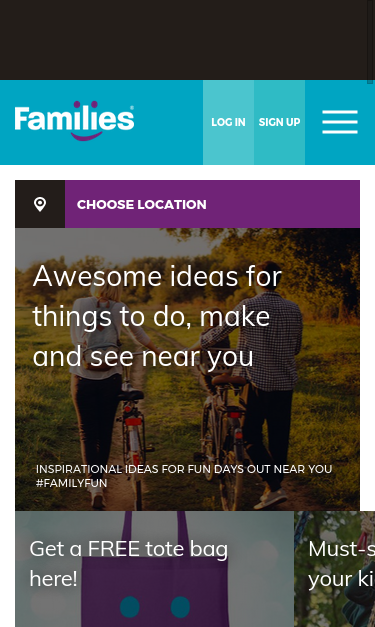
Task: Click the Families logo
Action: pos(74,121)
